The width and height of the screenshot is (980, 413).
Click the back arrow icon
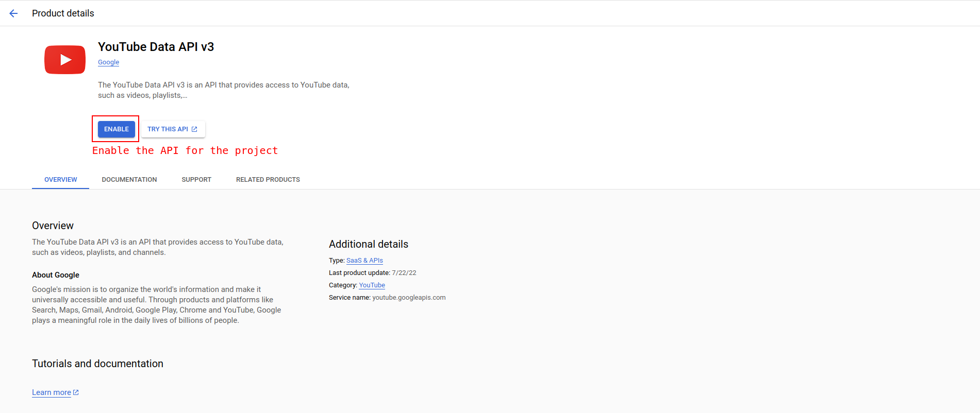coord(13,13)
